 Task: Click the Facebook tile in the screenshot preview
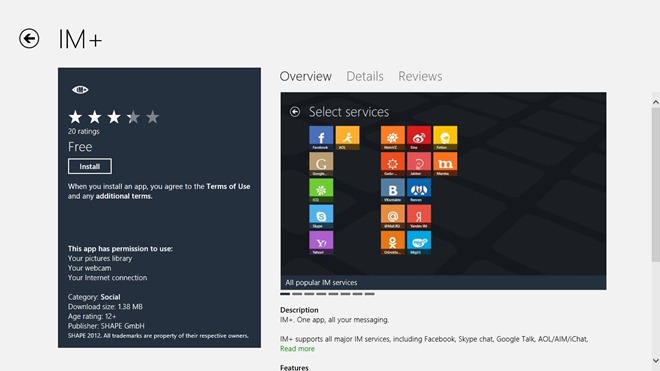pos(321,138)
